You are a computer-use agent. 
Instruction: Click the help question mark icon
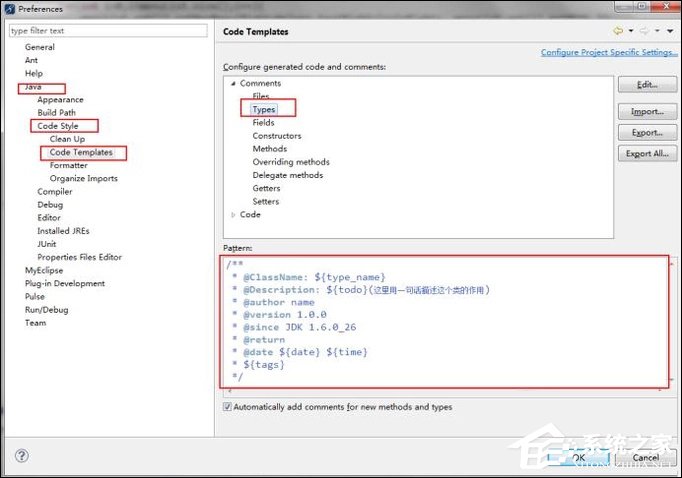coord(22,455)
